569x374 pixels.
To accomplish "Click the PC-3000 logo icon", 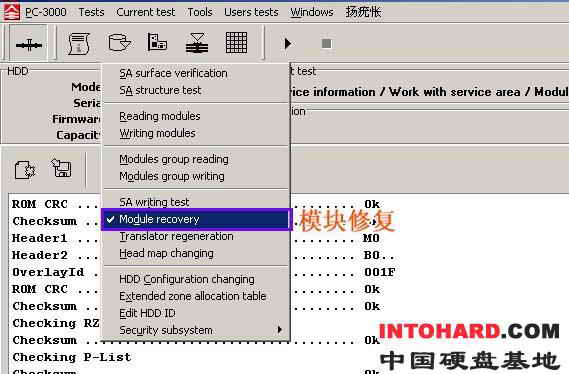I will (12, 12).
